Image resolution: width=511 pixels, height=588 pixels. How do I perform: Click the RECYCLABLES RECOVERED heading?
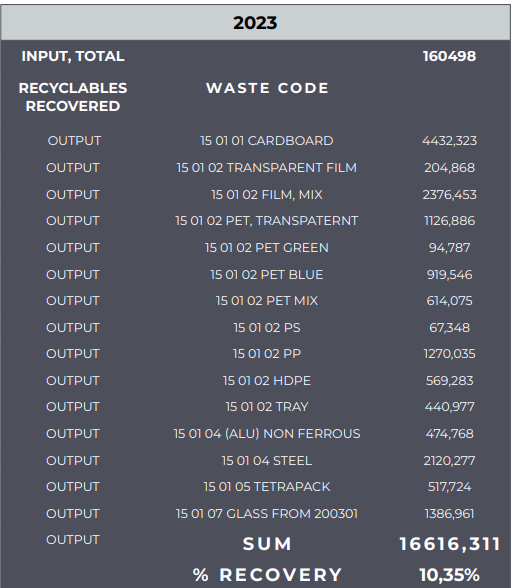[73, 97]
